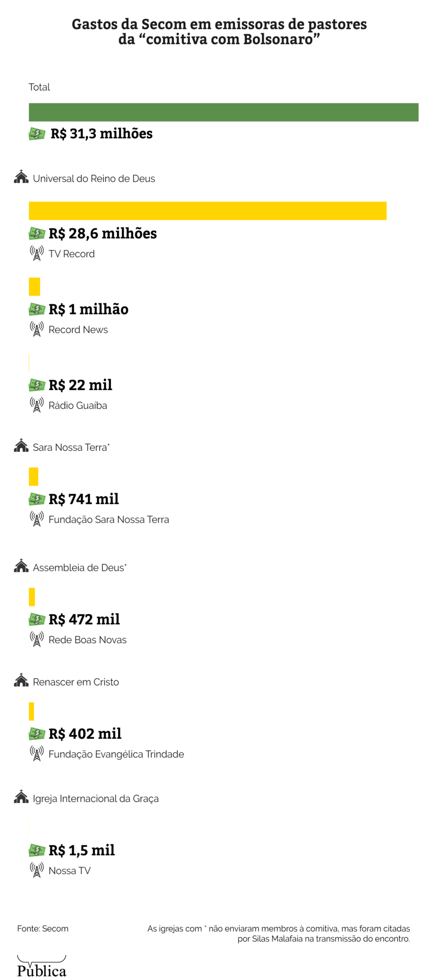The width and height of the screenshot is (428, 980).
Task: Click the church icon next to Sara Nossa Terra
Action: click(x=21, y=446)
